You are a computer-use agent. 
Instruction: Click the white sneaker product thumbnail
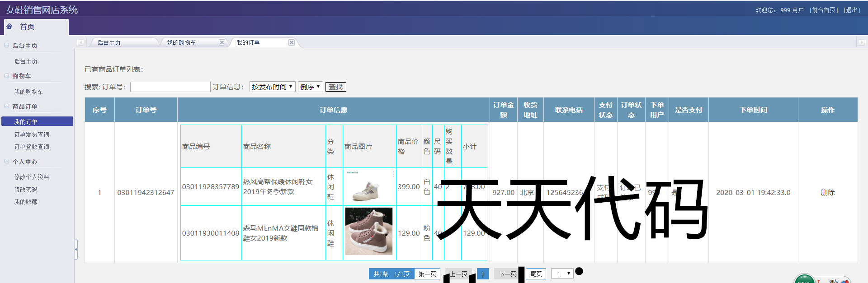point(369,186)
